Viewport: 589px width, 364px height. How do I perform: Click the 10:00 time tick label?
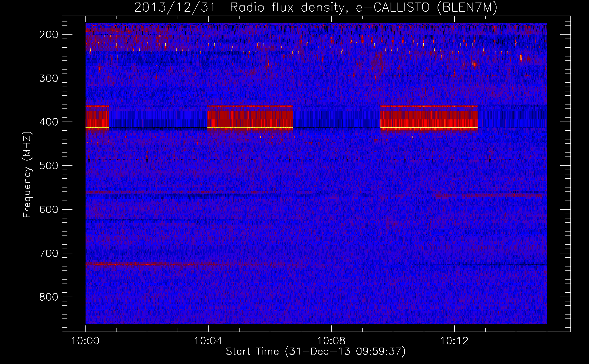click(x=85, y=341)
